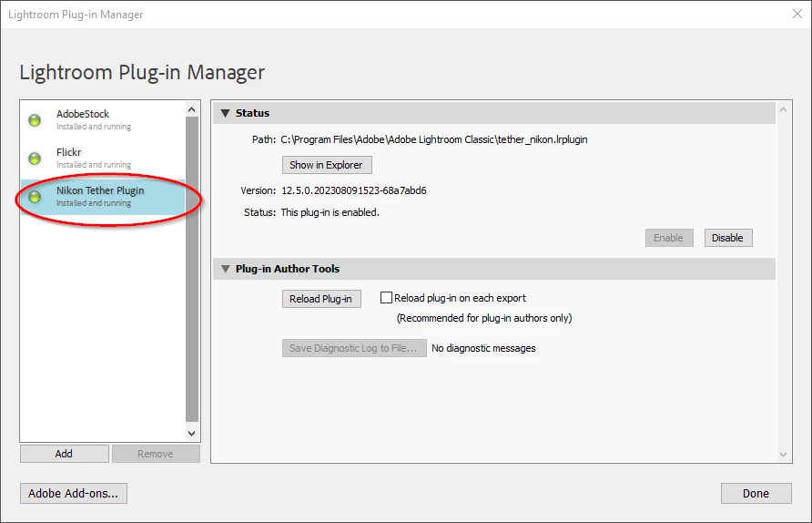Click the Status section header label
This screenshot has width=812, height=523.
click(x=252, y=113)
